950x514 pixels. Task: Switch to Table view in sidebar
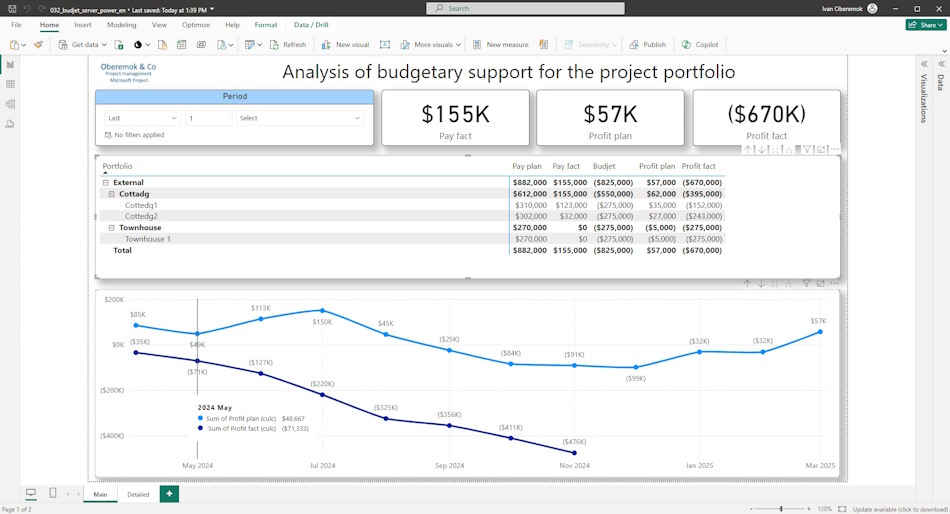10,84
